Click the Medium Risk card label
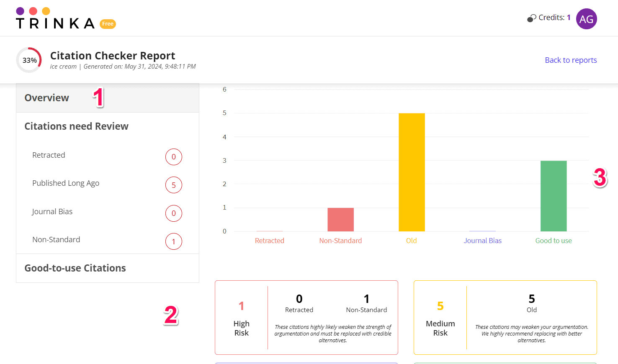 pyautogui.click(x=440, y=328)
